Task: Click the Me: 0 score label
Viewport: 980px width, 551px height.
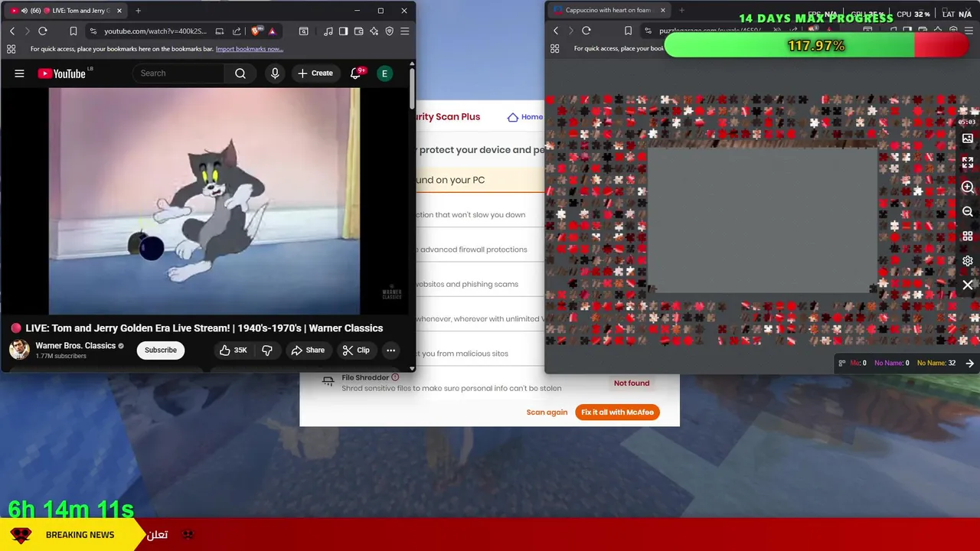Action: tap(858, 364)
